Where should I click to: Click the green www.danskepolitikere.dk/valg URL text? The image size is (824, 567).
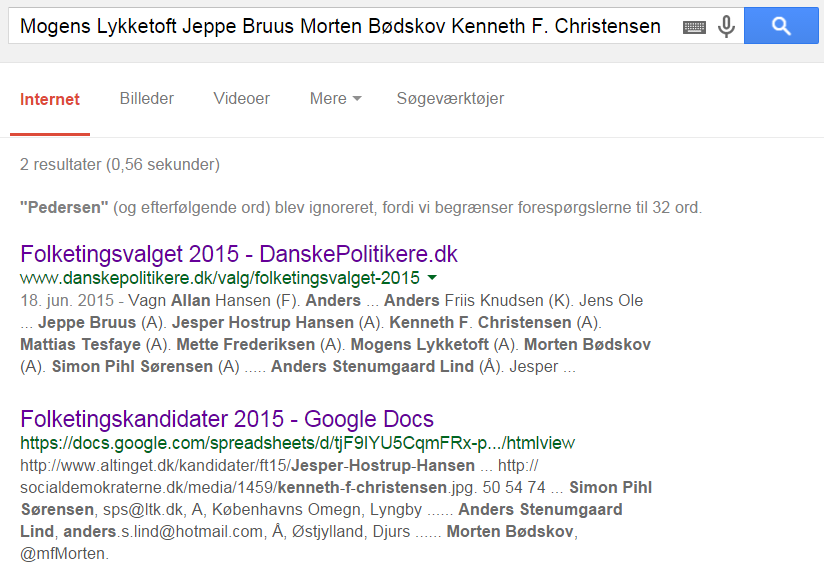(x=220, y=277)
